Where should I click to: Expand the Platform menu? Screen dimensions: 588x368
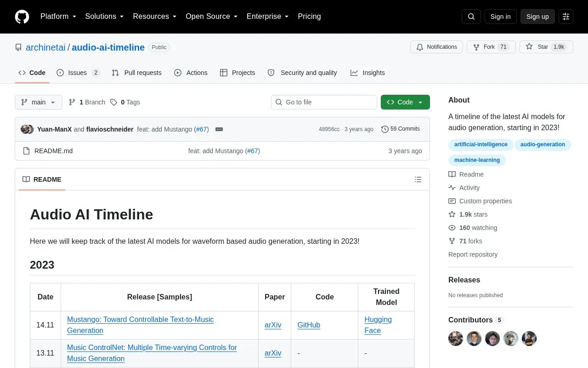[x=58, y=17]
